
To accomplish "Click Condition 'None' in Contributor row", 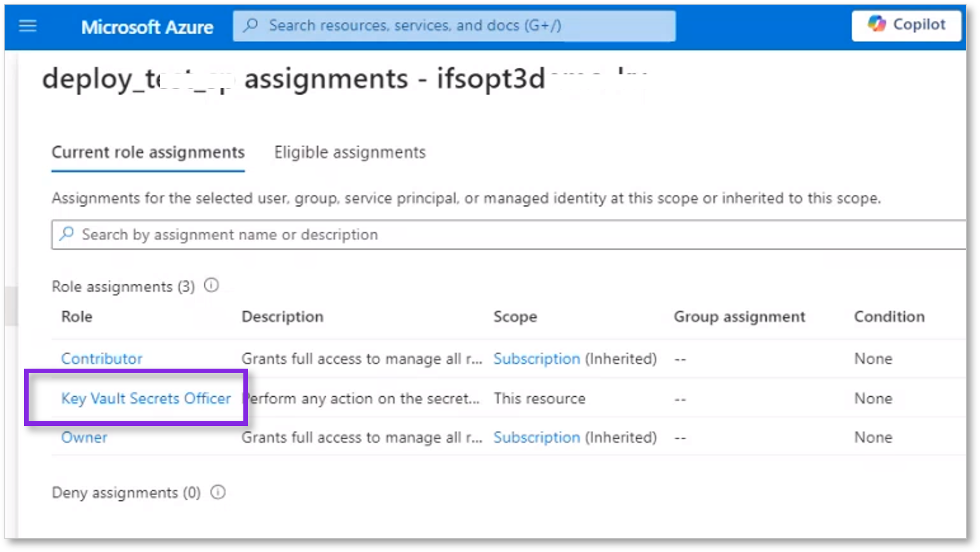I will (873, 358).
